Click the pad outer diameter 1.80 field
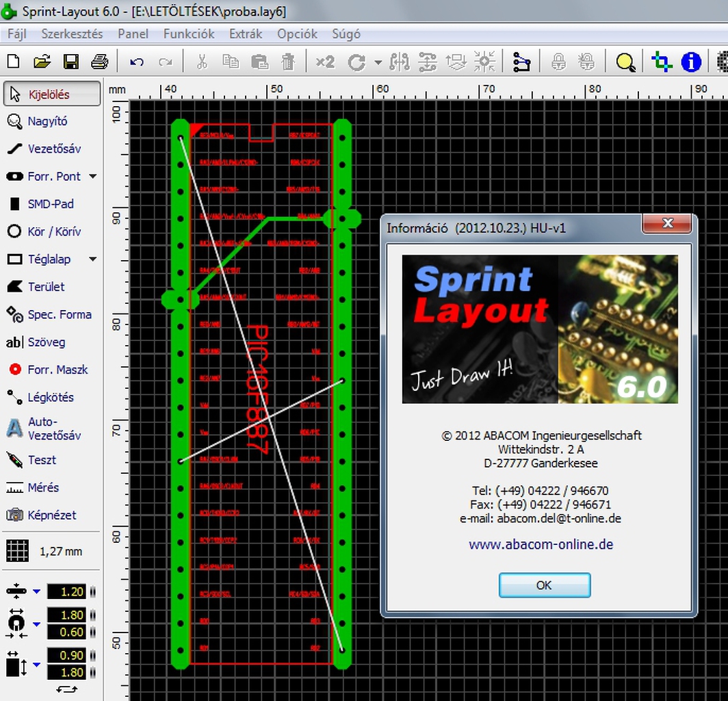The height and width of the screenshot is (701, 728). (x=67, y=615)
